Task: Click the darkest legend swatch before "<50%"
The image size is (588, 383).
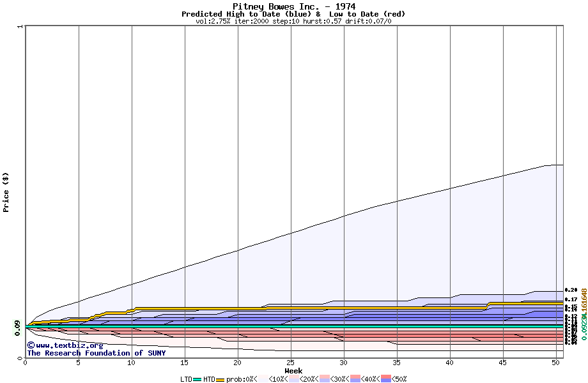Action: point(386,379)
